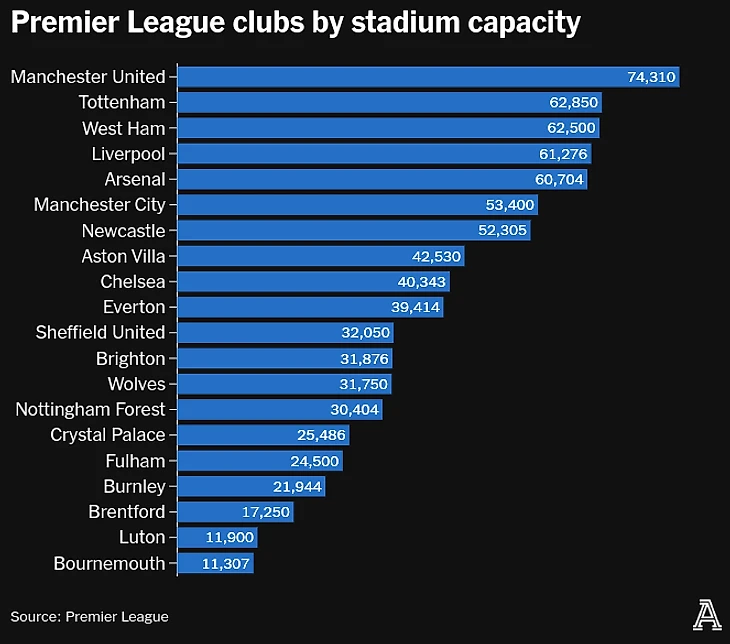
Task: Click the Chelsea label
Action: pyautogui.click(x=133, y=282)
